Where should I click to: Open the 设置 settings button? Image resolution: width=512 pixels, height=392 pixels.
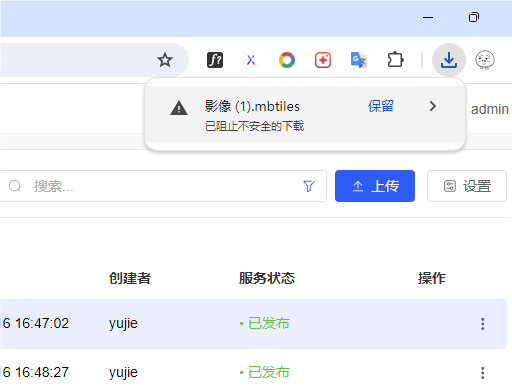(x=467, y=186)
